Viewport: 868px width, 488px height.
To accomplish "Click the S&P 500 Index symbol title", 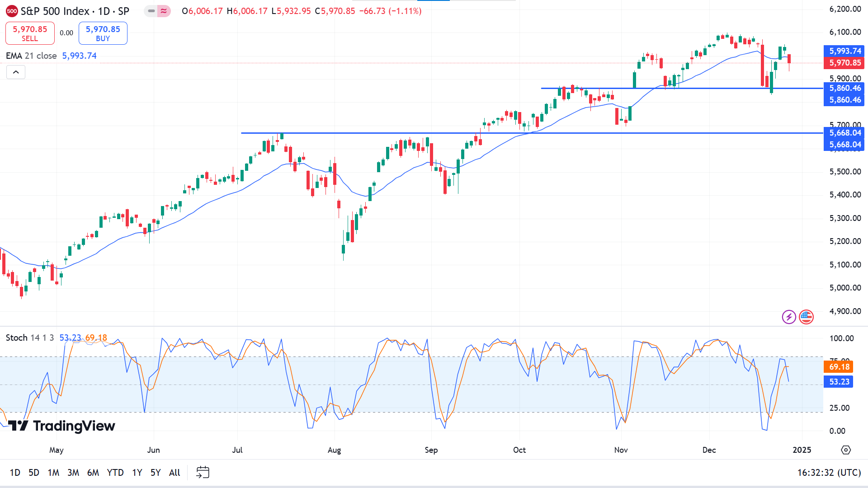I will (55, 11).
